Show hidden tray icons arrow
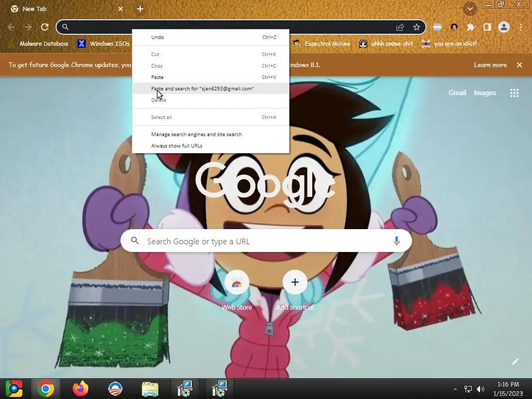532x399 pixels. tap(455, 389)
